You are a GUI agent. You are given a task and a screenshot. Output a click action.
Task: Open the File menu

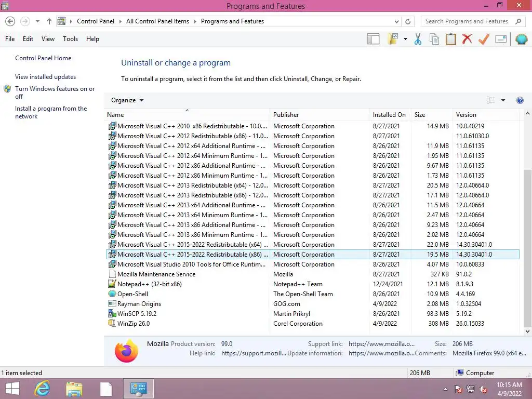click(10, 38)
